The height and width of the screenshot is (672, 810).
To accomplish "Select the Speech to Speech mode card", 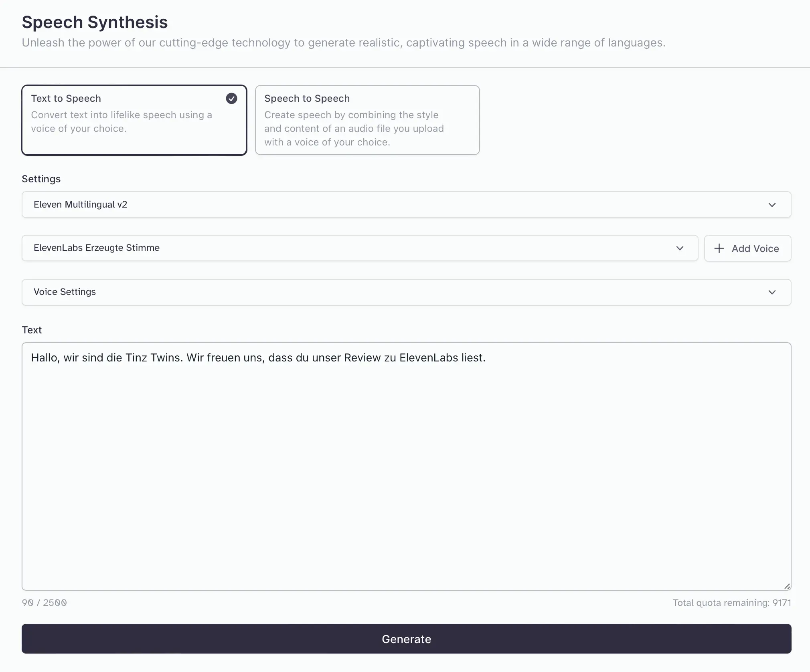I will pos(367,120).
